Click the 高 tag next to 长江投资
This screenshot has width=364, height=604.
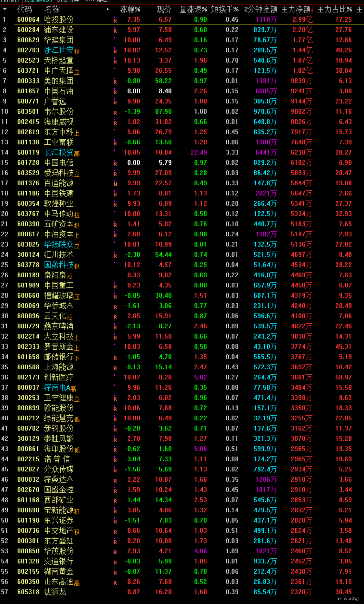tap(77, 154)
